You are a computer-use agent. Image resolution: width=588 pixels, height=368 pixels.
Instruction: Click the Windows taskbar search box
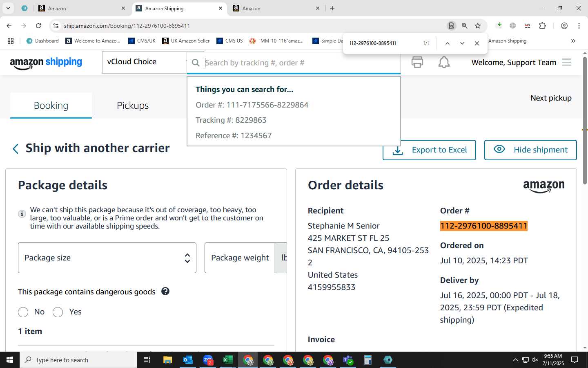click(78, 360)
